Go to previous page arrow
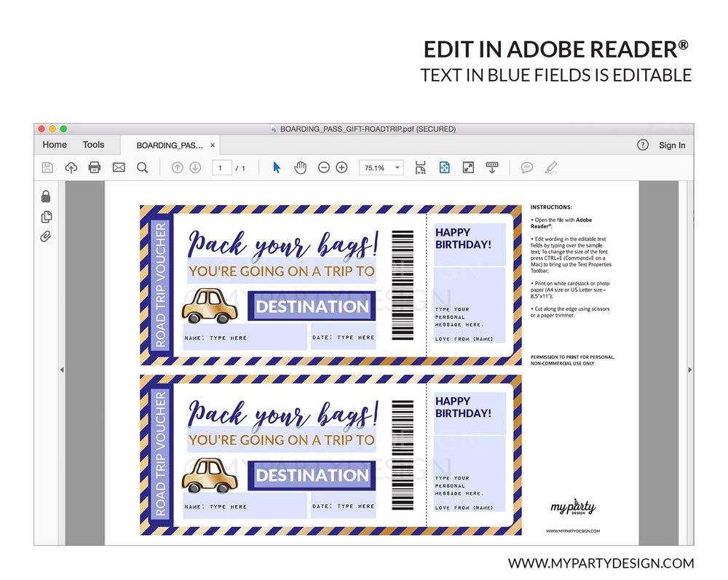 (x=177, y=168)
